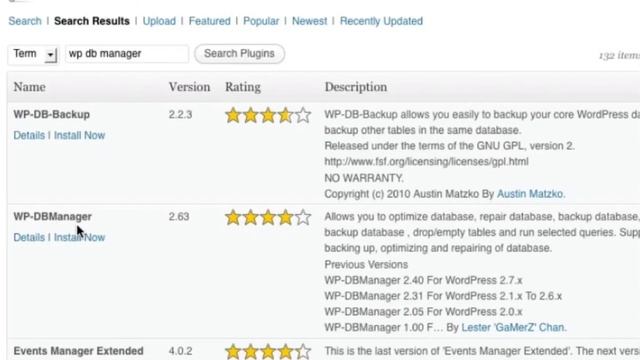The width and height of the screenshot is (640, 360).
Task: Open the Austin Matzko author link
Action: click(x=531, y=194)
